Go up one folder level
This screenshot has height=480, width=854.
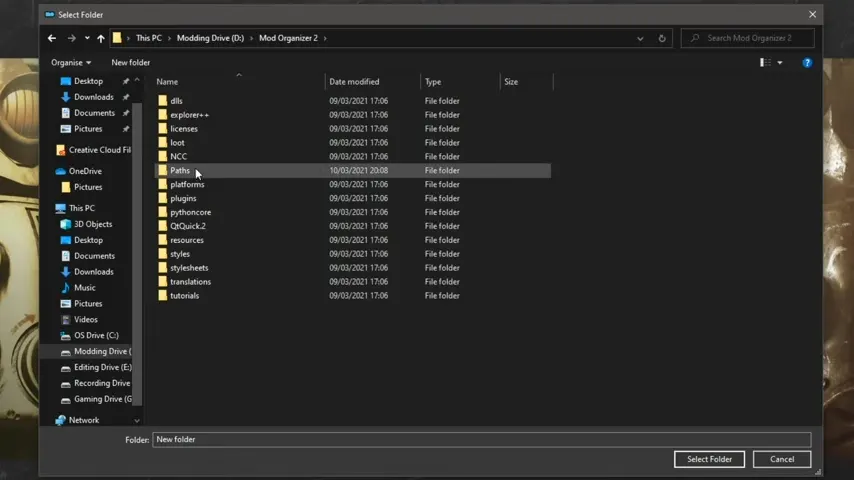pyautogui.click(x=101, y=38)
